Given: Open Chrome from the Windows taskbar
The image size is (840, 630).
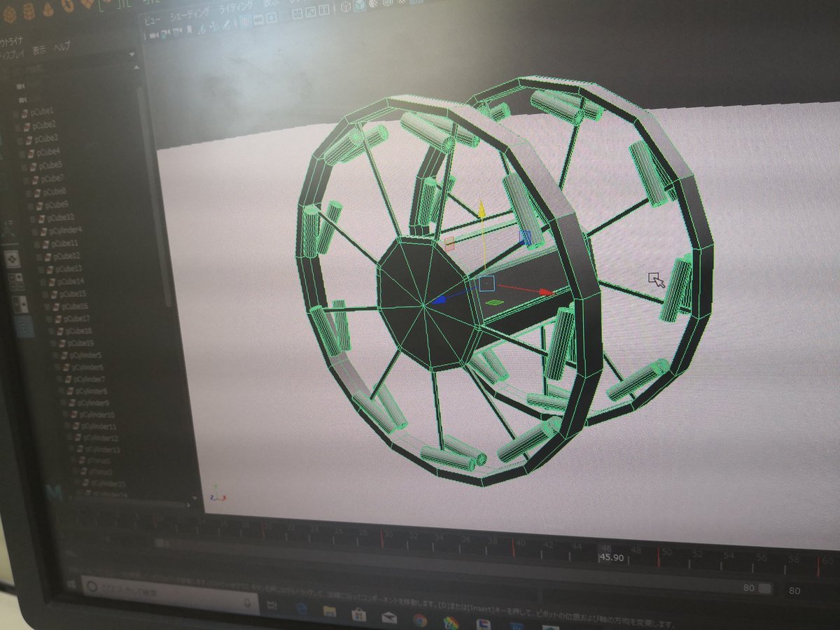Looking at the screenshot, I should [420, 619].
